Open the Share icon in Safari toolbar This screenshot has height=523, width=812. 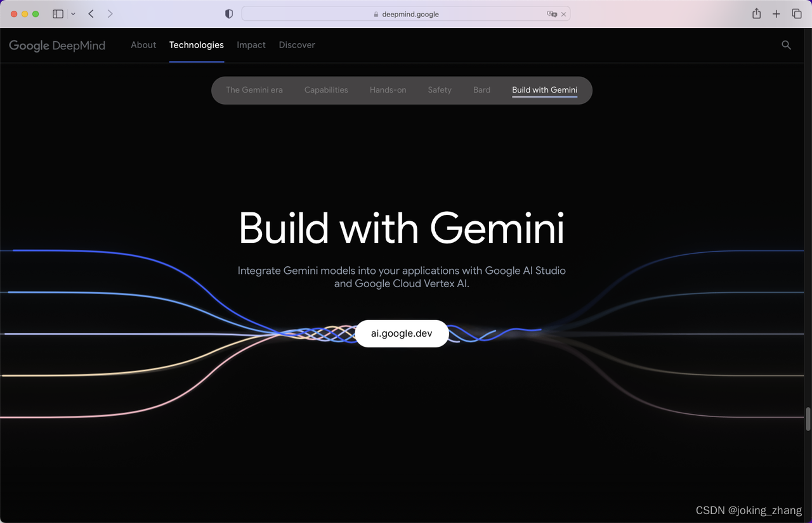[756, 13]
